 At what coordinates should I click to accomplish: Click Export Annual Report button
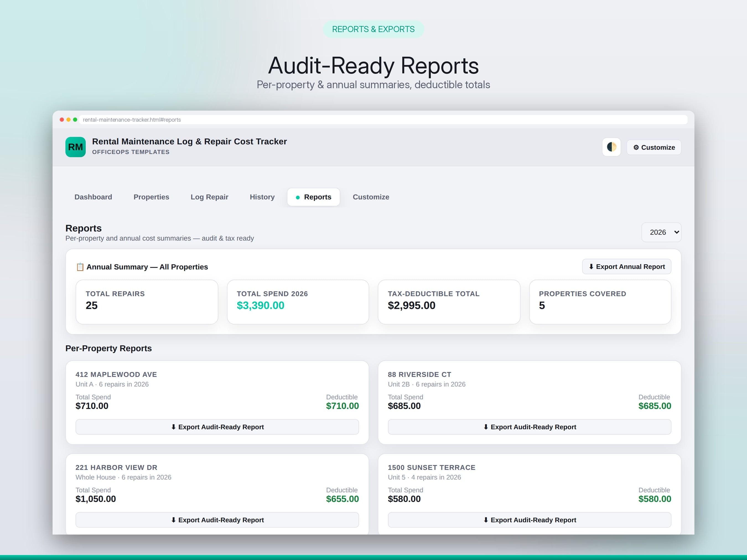tap(626, 267)
